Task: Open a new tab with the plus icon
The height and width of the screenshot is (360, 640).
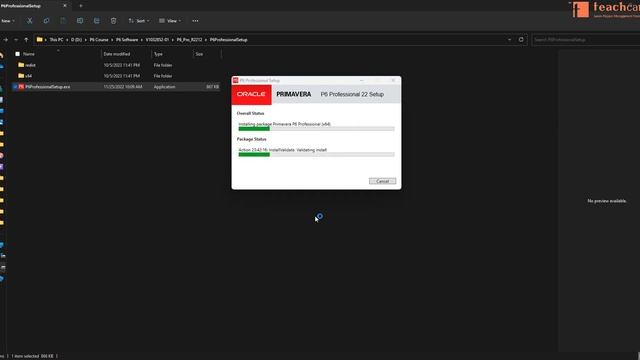Action: 81,6
